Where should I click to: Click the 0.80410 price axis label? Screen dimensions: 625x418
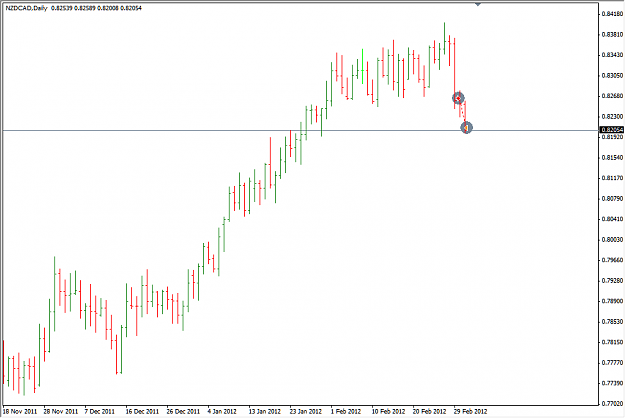612,219
